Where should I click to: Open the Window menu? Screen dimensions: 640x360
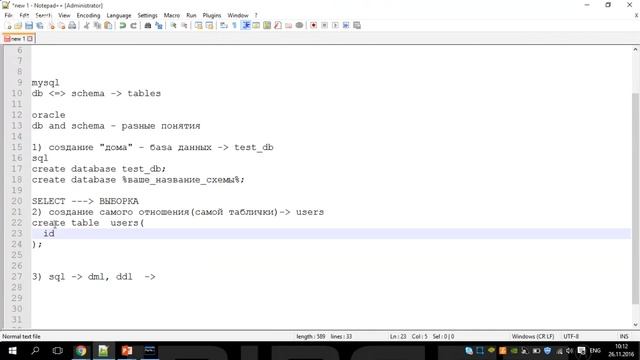pos(238,15)
